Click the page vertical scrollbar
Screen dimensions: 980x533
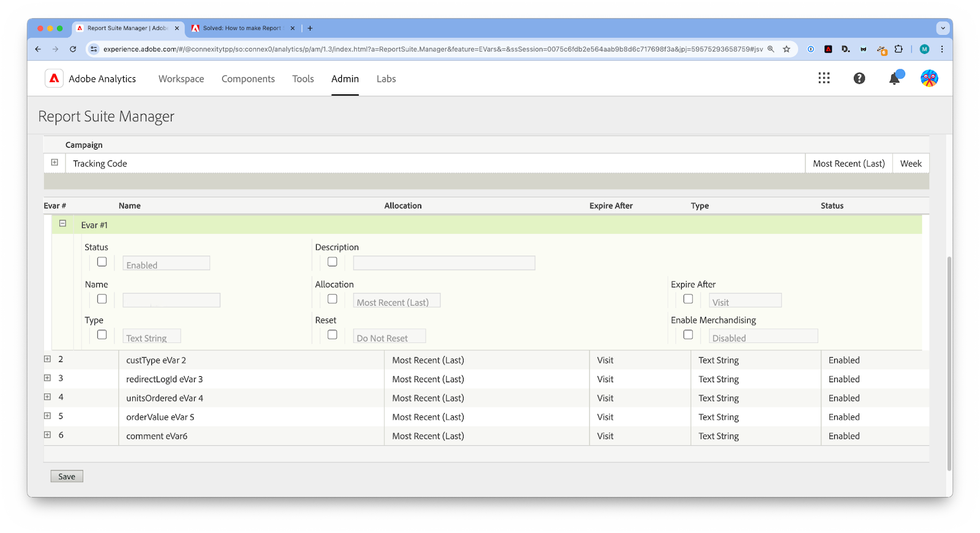949,363
